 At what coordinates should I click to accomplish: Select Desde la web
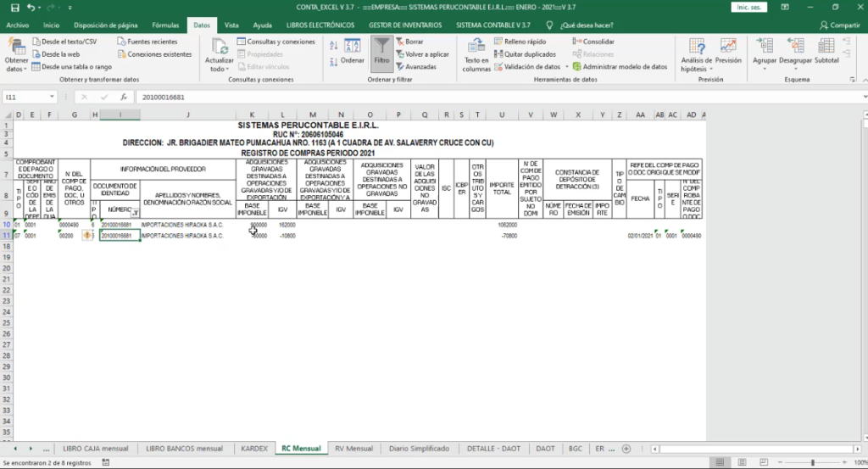click(x=55, y=54)
